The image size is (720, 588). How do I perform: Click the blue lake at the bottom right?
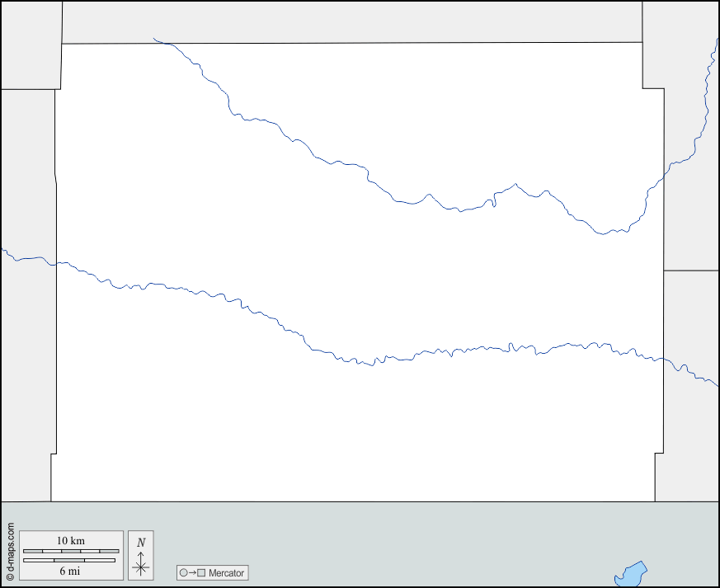pyautogui.click(x=631, y=574)
